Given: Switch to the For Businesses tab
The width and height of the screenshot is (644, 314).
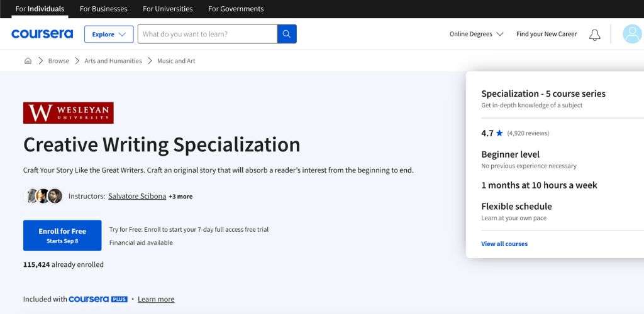Looking at the screenshot, I should [103, 9].
